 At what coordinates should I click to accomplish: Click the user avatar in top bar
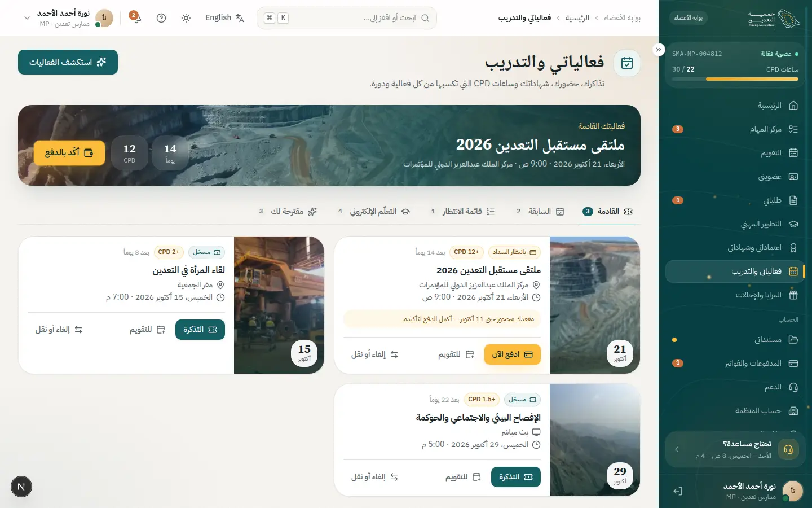coord(104,18)
